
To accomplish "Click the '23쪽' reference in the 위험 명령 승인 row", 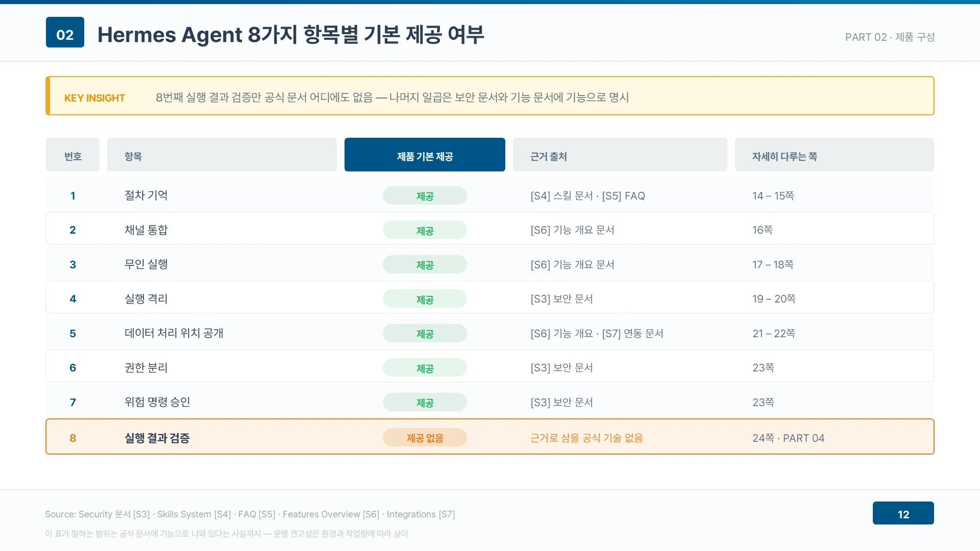I will 763,403.
